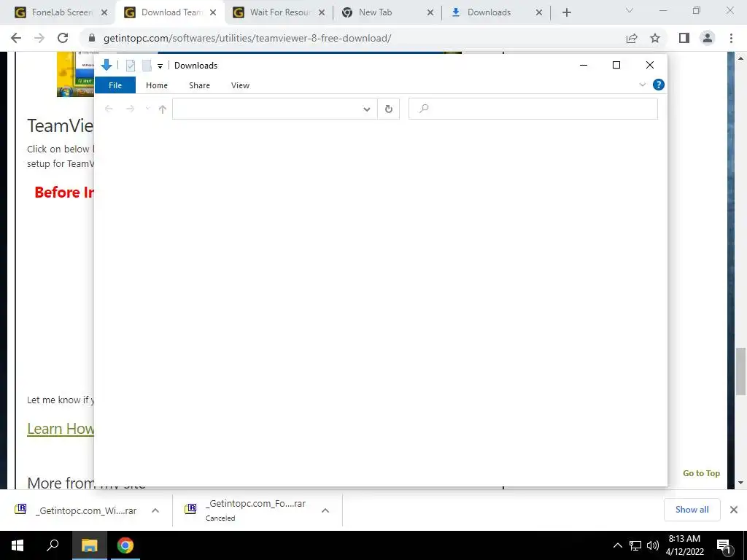
Task: Click the Go to Top link
Action: coord(701,472)
